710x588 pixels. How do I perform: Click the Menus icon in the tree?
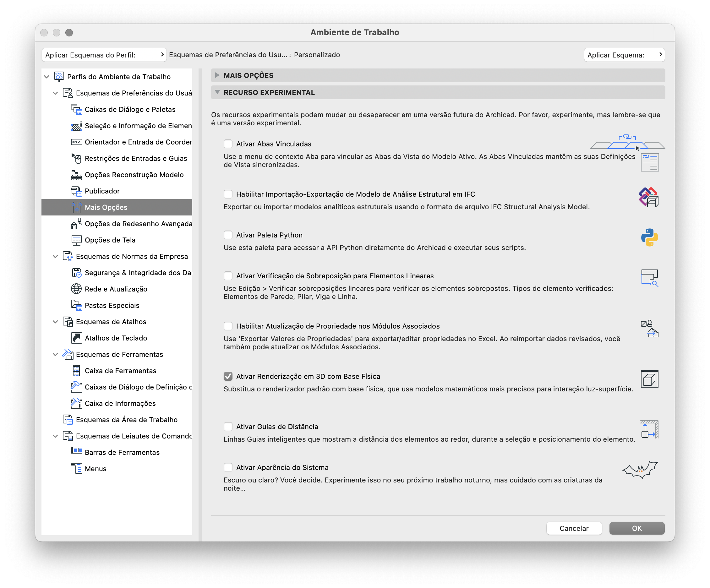coord(76,469)
